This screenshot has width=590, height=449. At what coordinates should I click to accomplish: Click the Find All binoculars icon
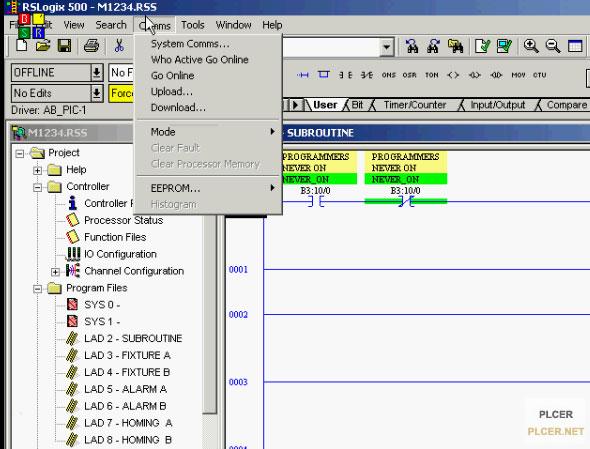pos(455,46)
